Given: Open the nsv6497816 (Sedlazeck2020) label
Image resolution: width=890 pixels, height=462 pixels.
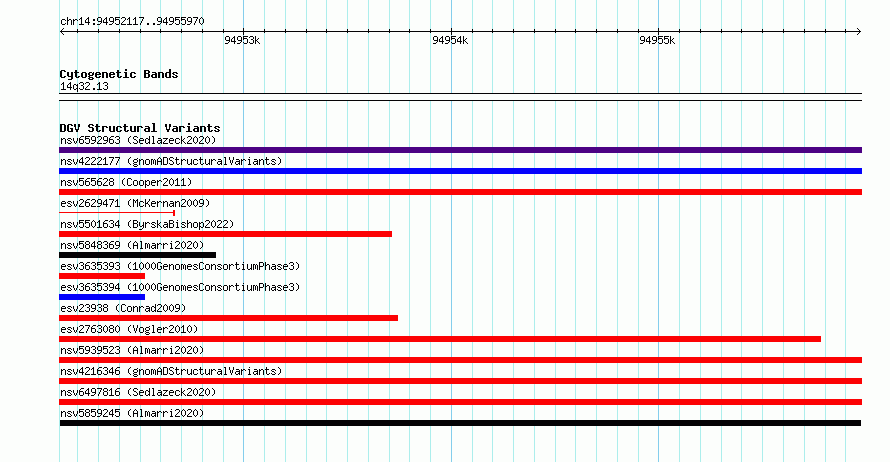Looking at the screenshot, I should tap(138, 392).
